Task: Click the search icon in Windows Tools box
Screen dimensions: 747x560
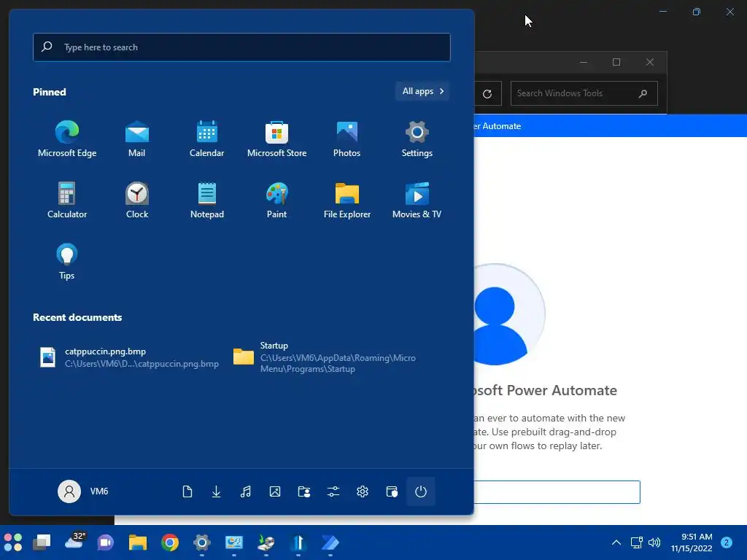Action: click(x=643, y=93)
